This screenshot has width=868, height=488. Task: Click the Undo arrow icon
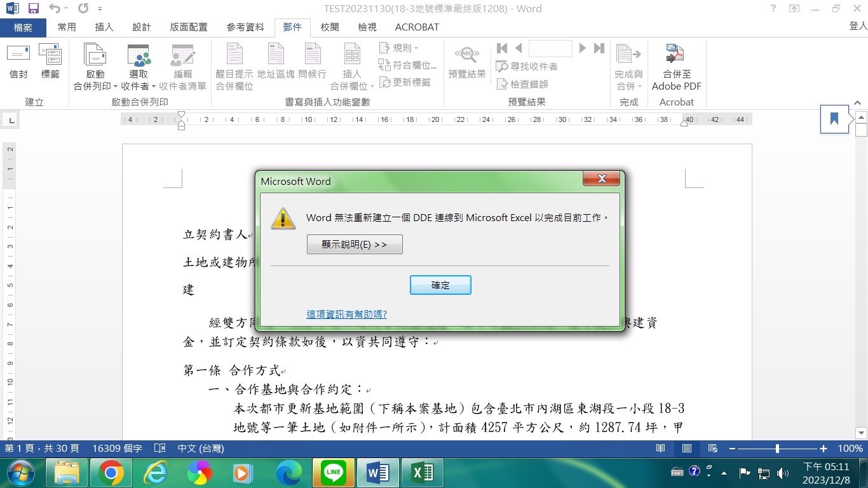pos(55,9)
